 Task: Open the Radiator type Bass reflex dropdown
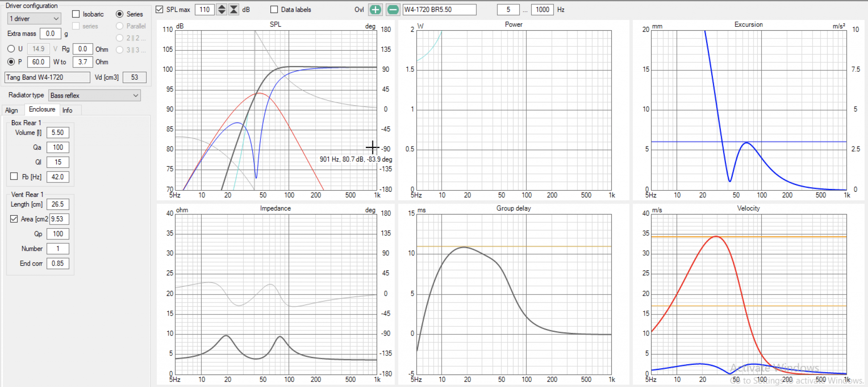(x=94, y=95)
